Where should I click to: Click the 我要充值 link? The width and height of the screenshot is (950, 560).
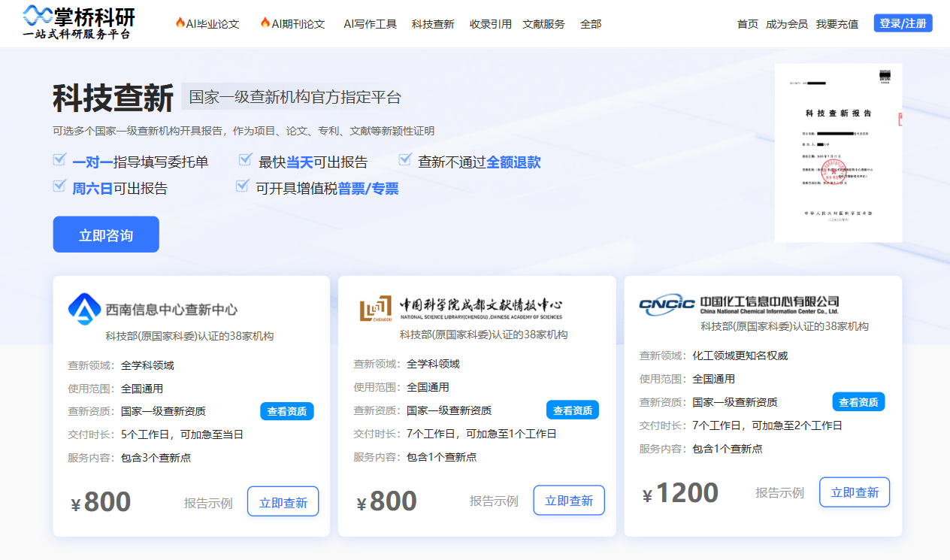(x=837, y=24)
